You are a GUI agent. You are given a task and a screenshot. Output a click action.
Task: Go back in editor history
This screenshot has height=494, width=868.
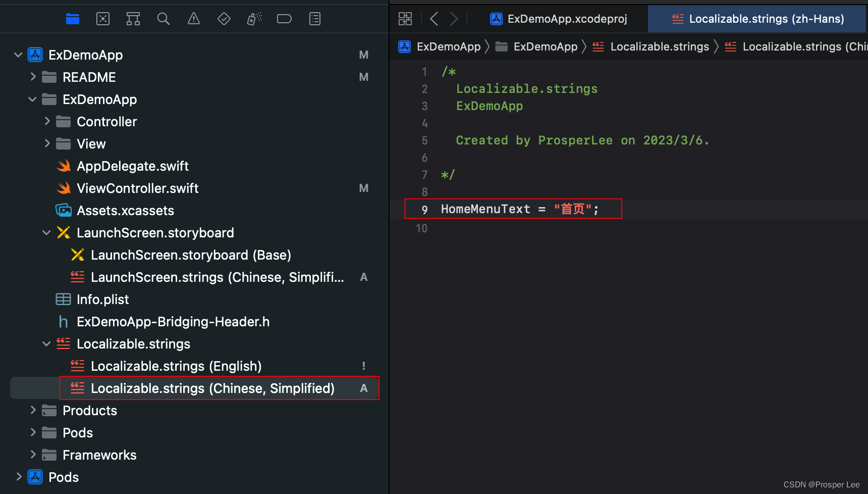click(434, 19)
